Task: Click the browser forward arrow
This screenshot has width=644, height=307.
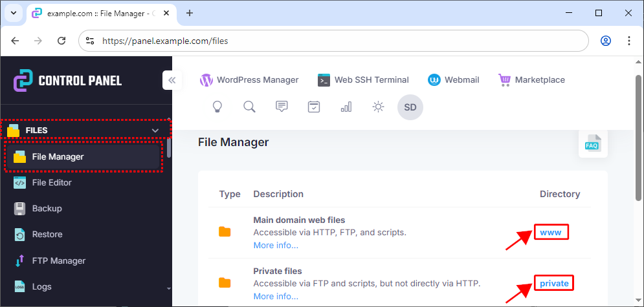Action: click(x=38, y=41)
